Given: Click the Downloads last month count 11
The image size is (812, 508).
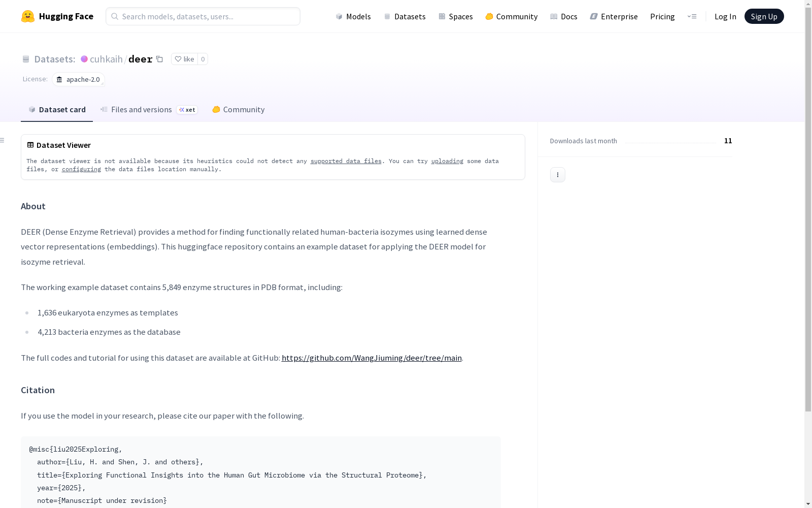Looking at the screenshot, I should pyautogui.click(x=728, y=141).
